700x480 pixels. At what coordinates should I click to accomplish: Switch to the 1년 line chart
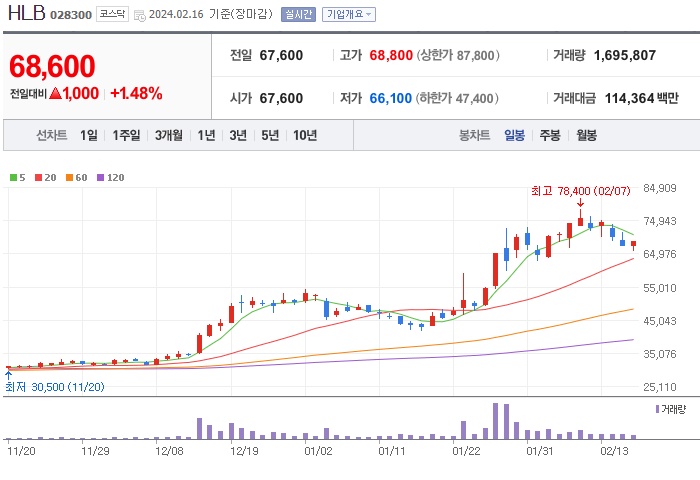pyautogui.click(x=206, y=135)
